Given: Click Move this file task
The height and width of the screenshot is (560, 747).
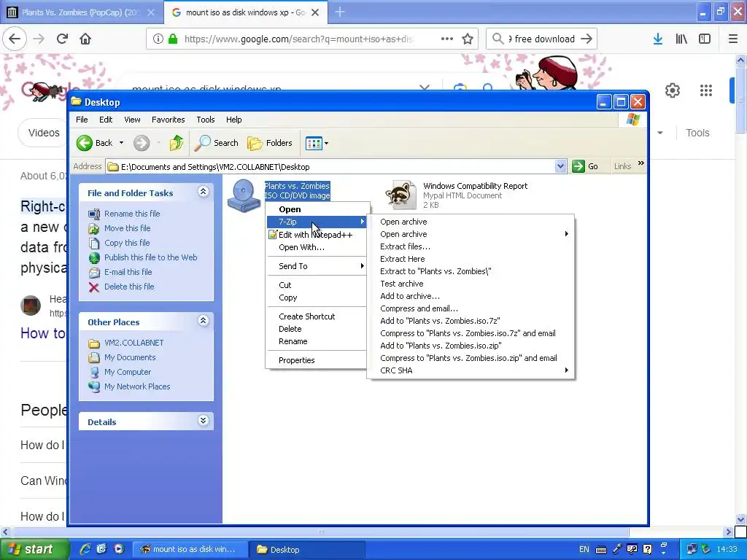Looking at the screenshot, I should click(127, 228).
